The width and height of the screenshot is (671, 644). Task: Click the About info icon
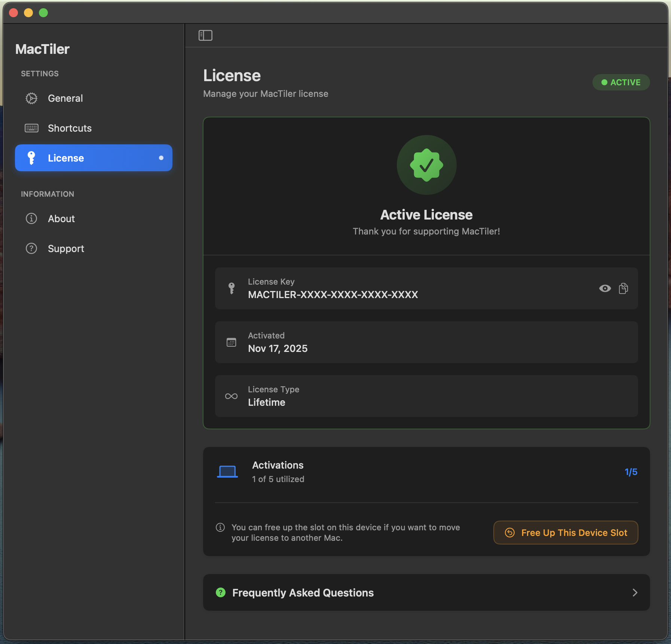point(31,218)
